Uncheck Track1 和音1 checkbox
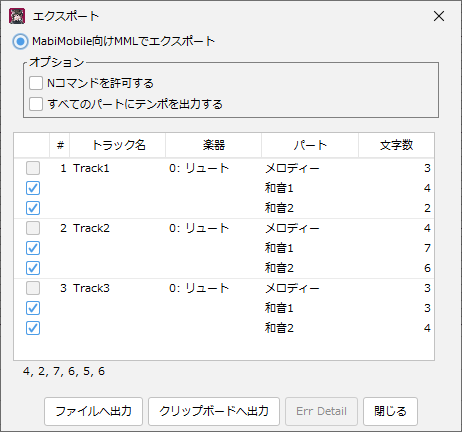Viewport: 462px width, 432px height. click(33, 188)
